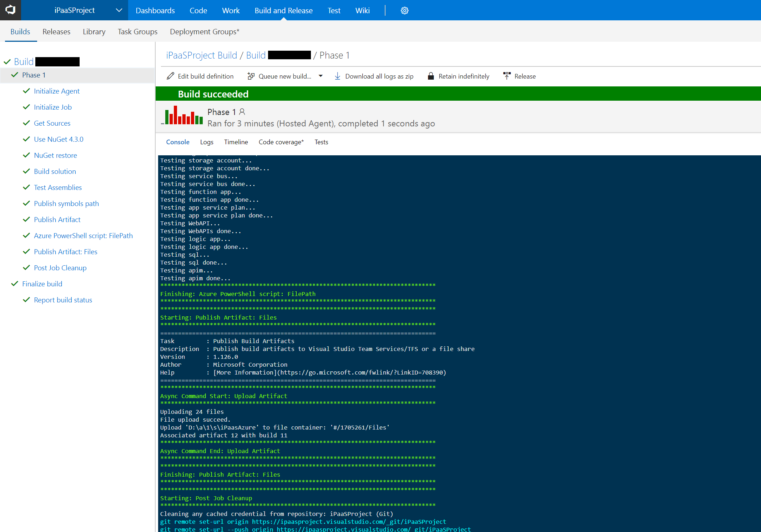Open the settings gear icon
This screenshot has width=761, height=532.
click(404, 11)
